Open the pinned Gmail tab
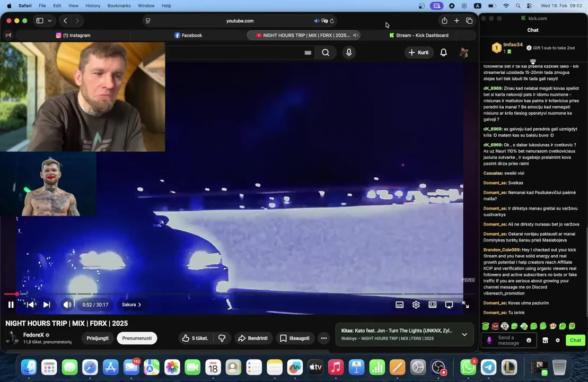 click(8, 35)
